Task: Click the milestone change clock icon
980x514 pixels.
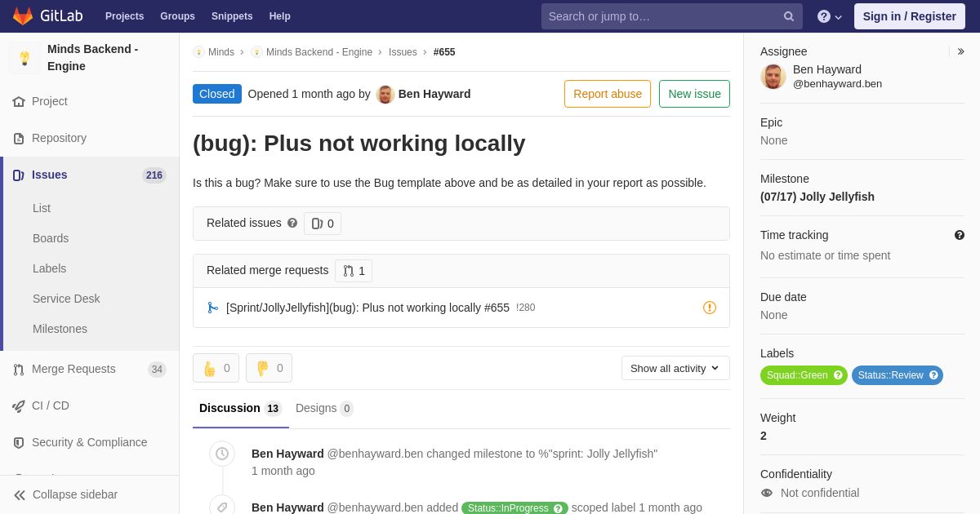Action: [222, 454]
